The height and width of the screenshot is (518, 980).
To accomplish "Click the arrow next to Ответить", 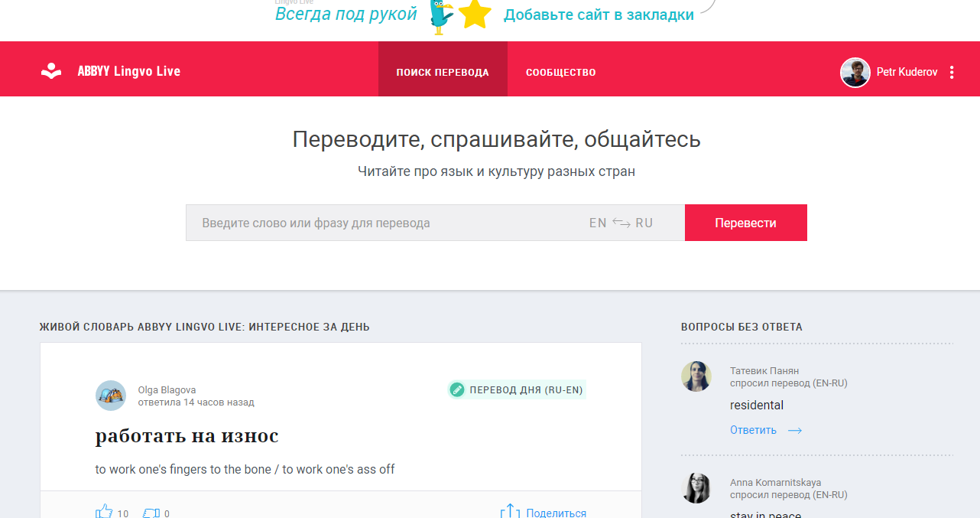I will (x=795, y=430).
